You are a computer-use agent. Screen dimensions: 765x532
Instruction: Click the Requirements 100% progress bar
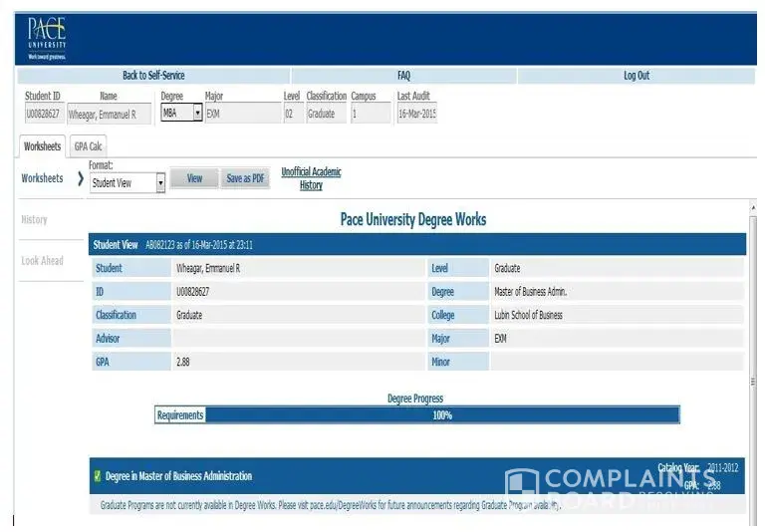pos(441,415)
